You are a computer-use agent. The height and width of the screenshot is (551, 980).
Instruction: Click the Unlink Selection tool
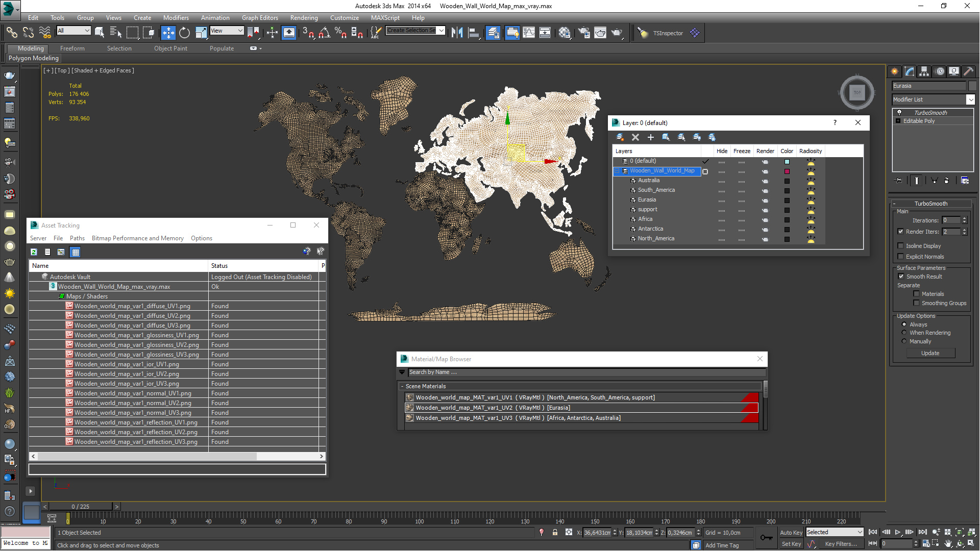pyautogui.click(x=28, y=33)
